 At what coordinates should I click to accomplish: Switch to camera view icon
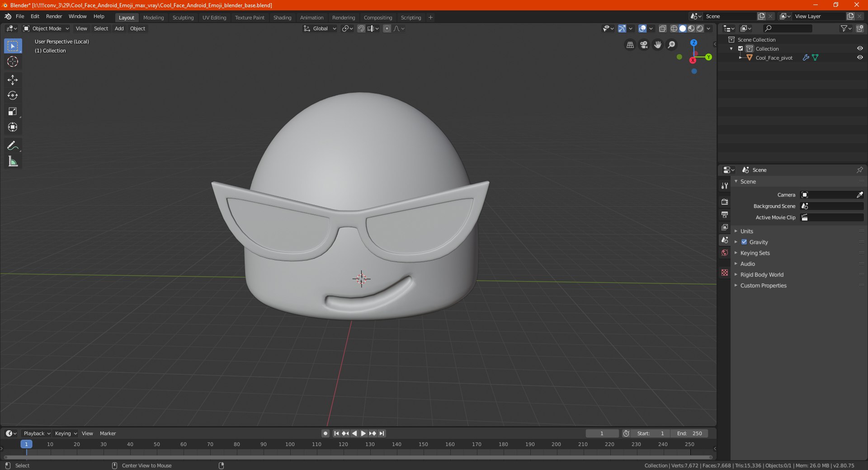644,45
